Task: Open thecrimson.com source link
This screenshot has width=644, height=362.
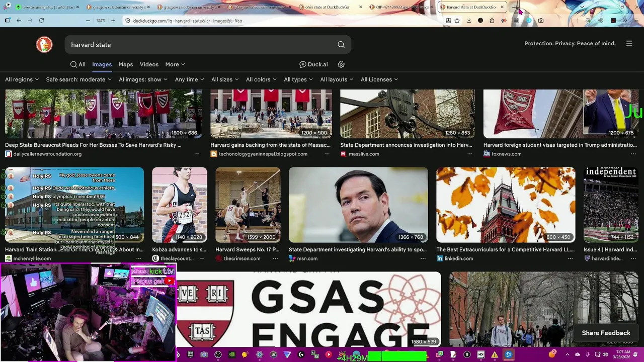Action: point(242,258)
